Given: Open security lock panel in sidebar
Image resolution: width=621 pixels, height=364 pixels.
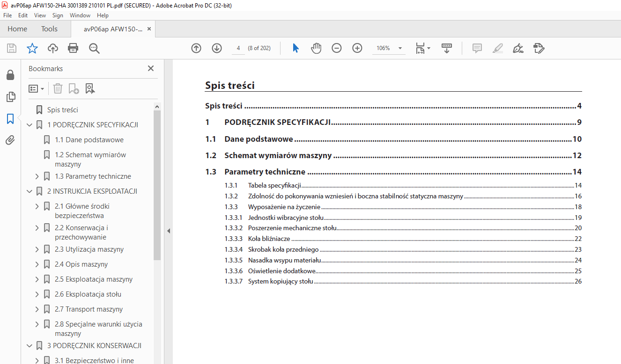Looking at the screenshot, I should [x=10, y=75].
